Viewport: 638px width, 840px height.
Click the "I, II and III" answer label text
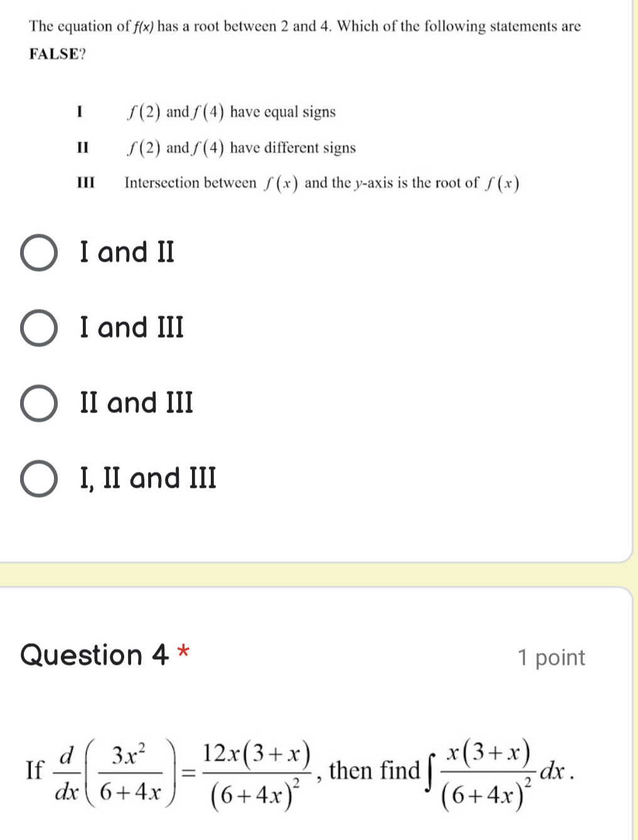point(148,479)
